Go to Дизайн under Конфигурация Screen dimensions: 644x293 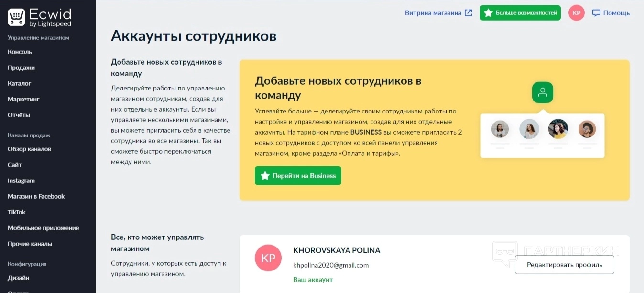click(18, 278)
